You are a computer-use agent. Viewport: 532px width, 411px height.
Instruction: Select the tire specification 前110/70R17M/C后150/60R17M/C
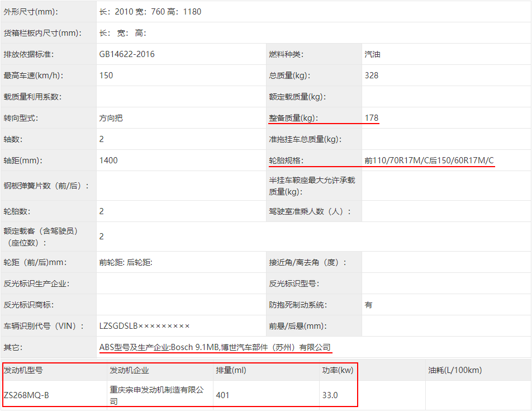pos(429,160)
